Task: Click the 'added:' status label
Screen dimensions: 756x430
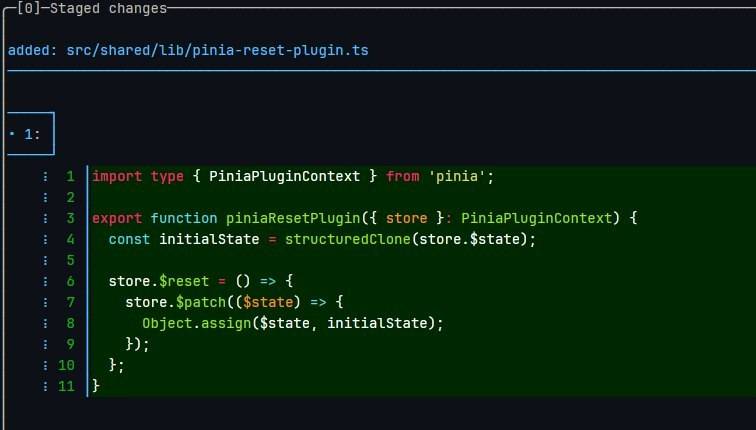Action: 33,51
